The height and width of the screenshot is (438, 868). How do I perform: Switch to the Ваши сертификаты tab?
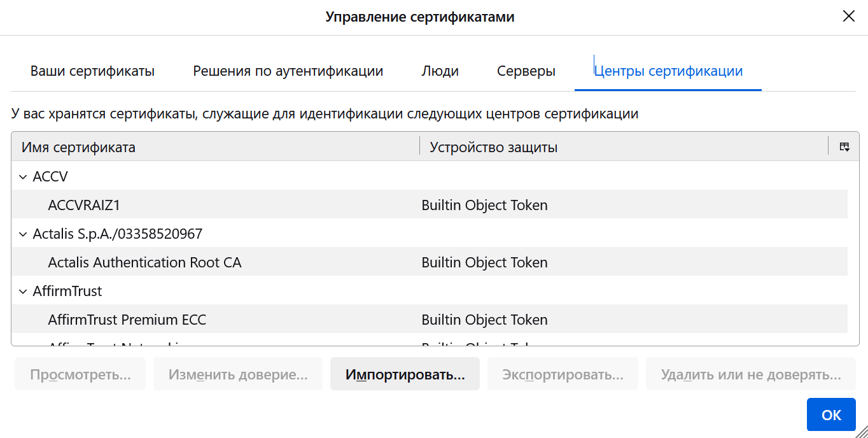(92, 71)
